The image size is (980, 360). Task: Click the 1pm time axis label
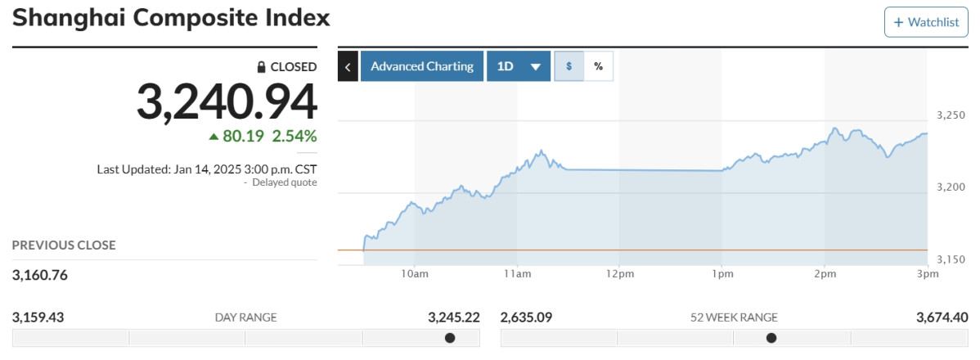point(722,274)
